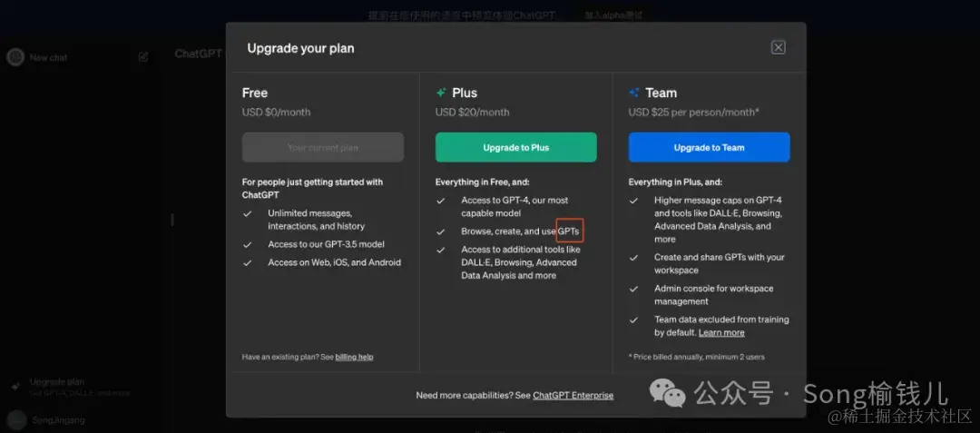Click checkmark next to Access to GPT-4
Image resolution: width=980 pixels, height=433 pixels.
(441, 201)
